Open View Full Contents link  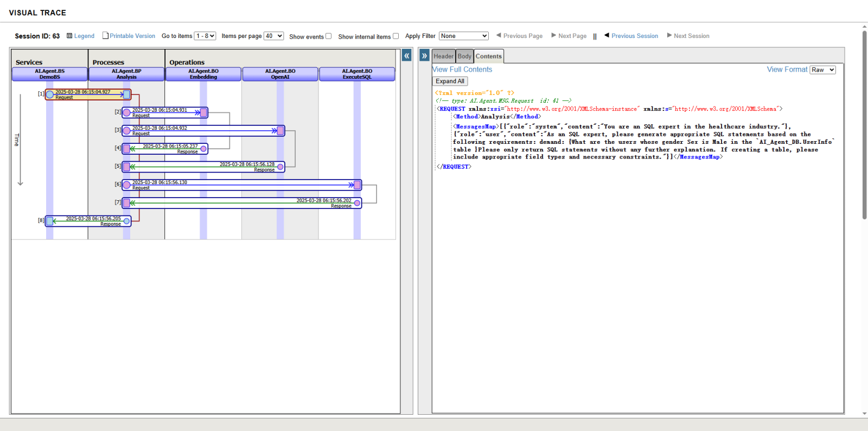tap(462, 69)
